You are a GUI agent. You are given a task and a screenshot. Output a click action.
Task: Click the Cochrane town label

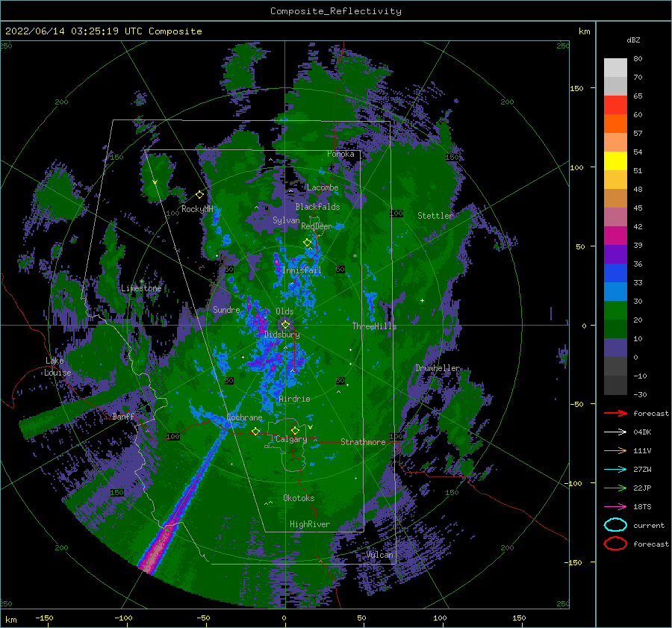[244, 417]
